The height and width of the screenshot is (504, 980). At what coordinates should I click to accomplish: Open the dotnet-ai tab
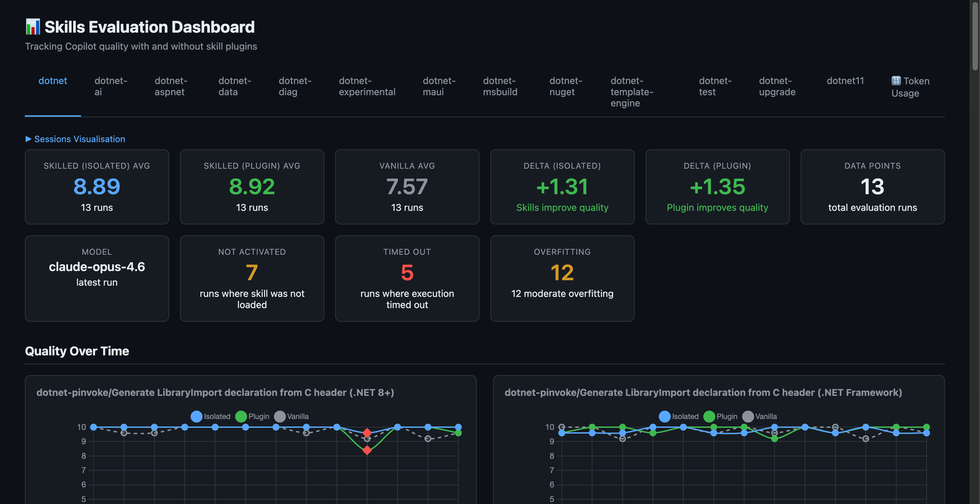111,86
